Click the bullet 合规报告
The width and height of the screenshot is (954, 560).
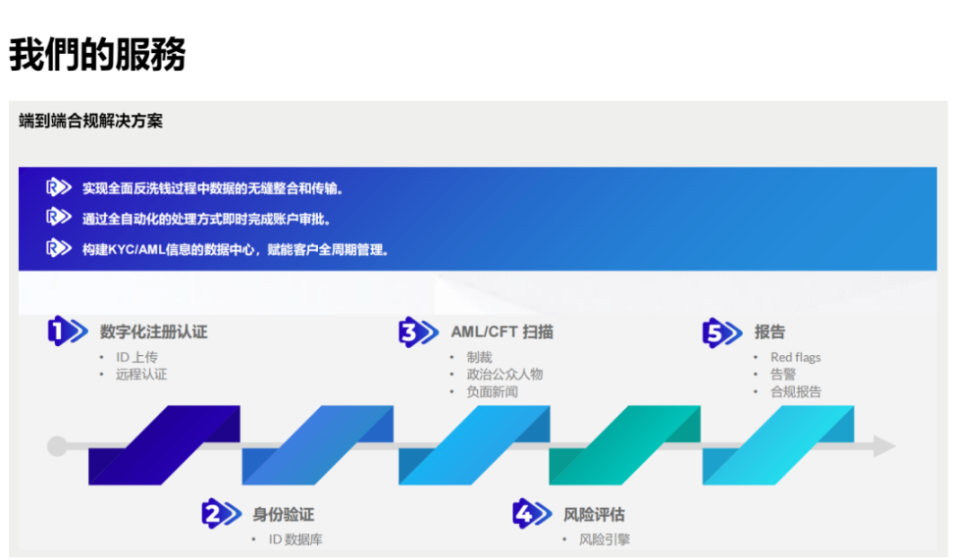coord(796,391)
